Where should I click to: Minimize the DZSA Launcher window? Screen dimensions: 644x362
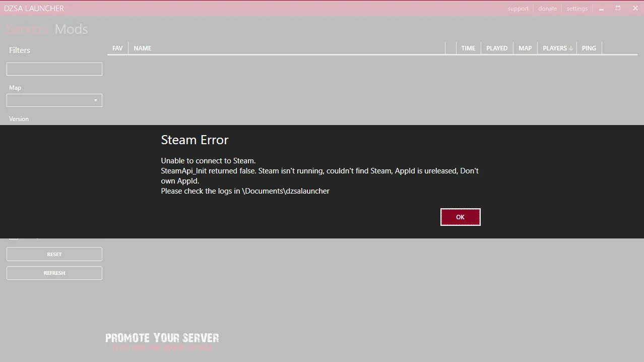(x=601, y=9)
